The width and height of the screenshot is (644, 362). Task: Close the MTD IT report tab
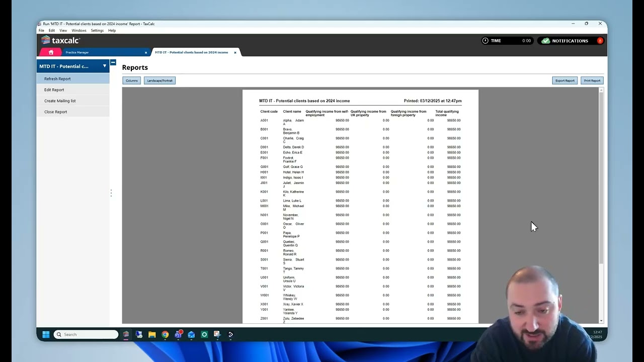(235, 52)
